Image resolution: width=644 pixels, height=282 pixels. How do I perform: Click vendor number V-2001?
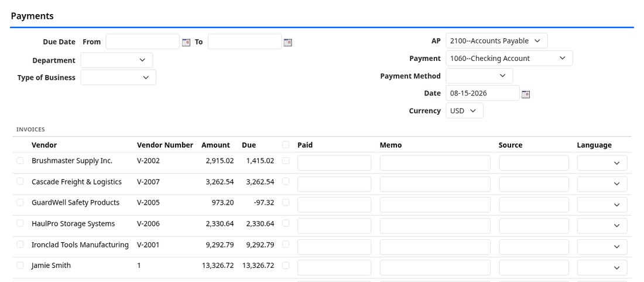coord(148,244)
